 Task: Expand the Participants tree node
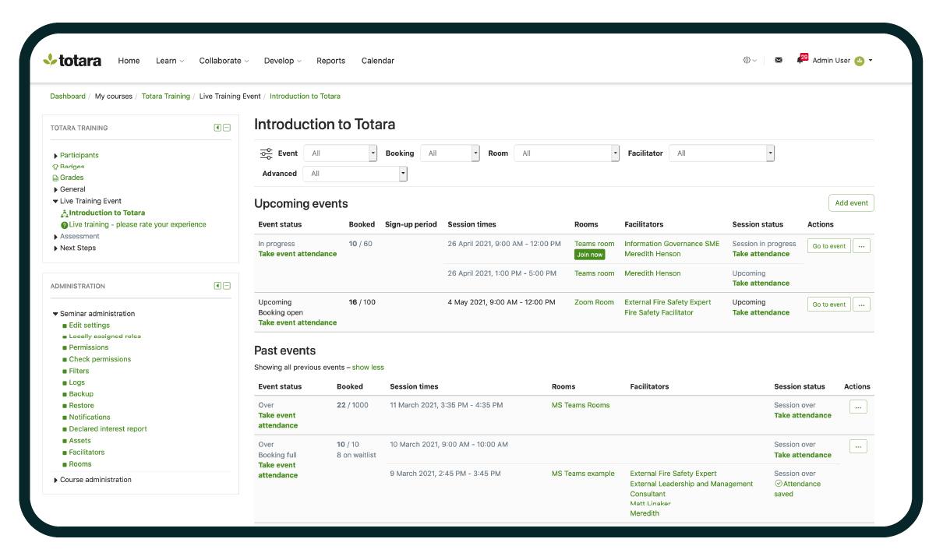click(55, 156)
